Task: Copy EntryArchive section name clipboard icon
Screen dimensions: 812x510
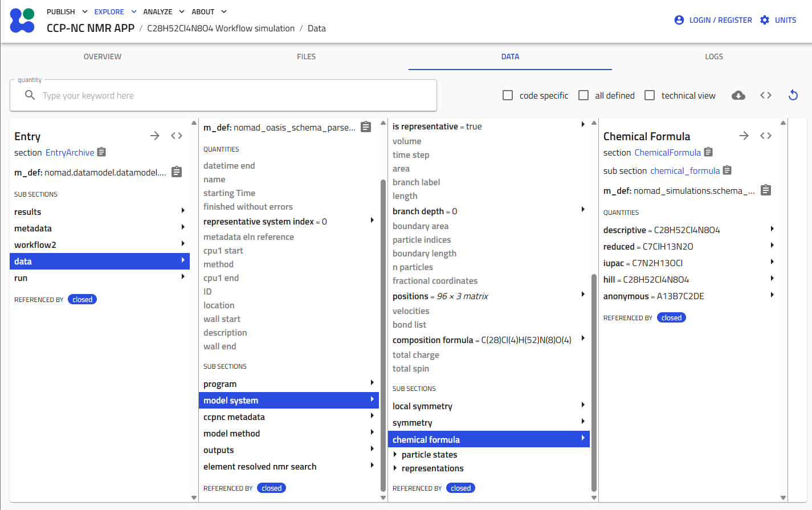Action: [101, 152]
